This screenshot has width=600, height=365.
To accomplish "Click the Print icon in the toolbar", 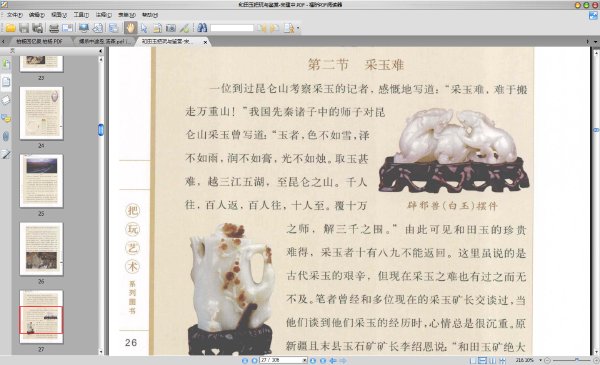I will click(x=54, y=28).
